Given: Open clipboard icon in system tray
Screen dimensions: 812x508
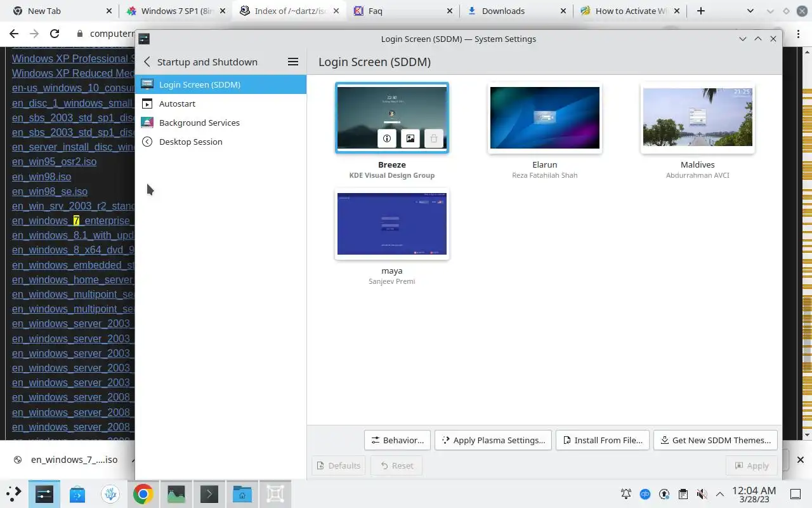Looking at the screenshot, I should (683, 493).
